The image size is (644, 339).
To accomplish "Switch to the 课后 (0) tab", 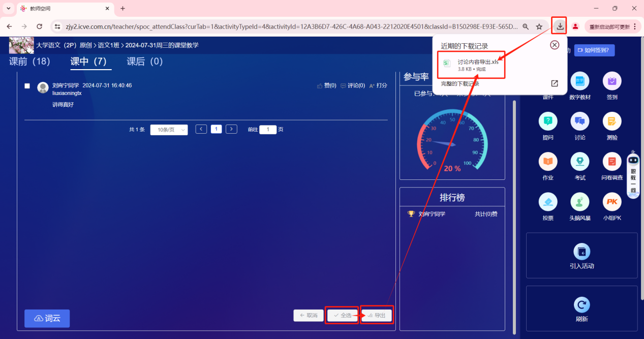I will tap(144, 61).
